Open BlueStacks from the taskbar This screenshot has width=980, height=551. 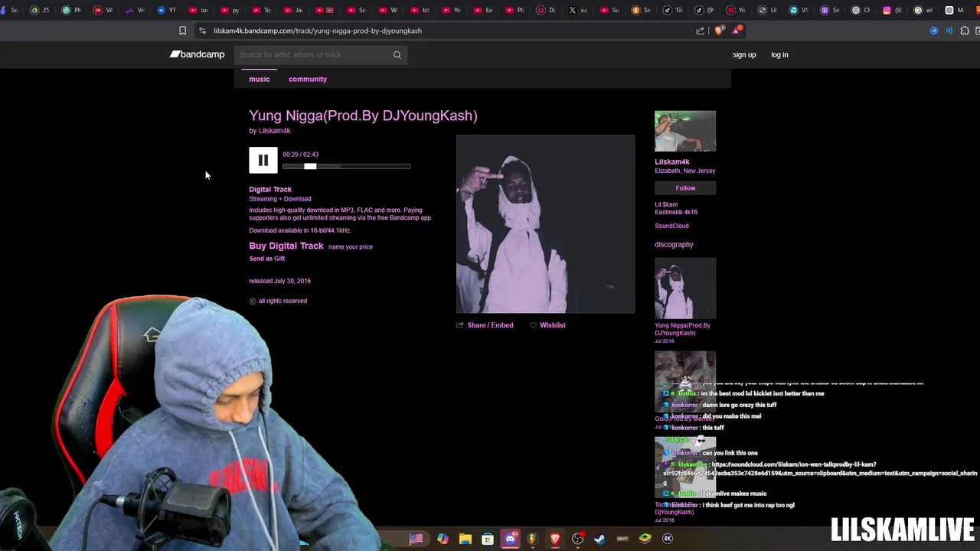pyautogui.click(x=645, y=539)
